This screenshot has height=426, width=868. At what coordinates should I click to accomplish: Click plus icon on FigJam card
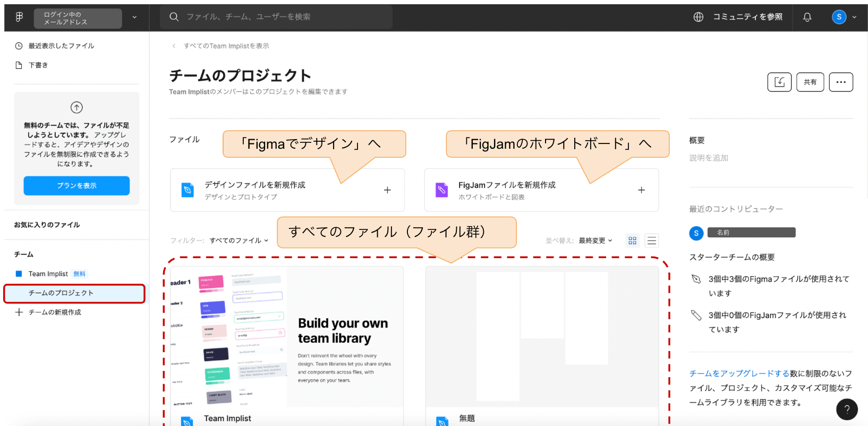click(641, 190)
